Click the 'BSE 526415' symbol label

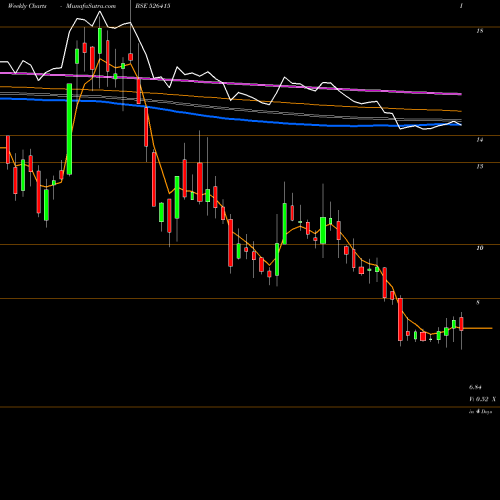(x=153, y=6)
